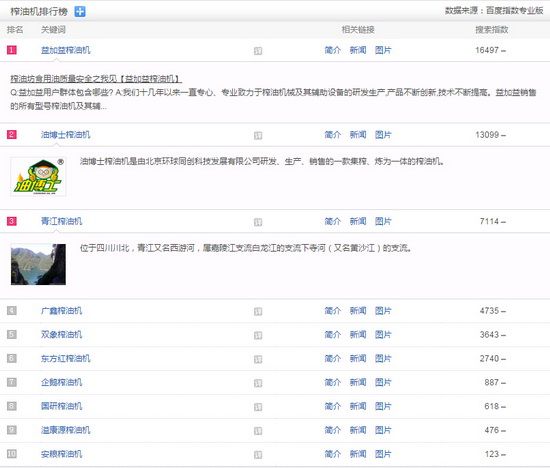The image size is (550, 468).
Task: Click 图片 for 溢康源榨油机
Action: click(x=383, y=430)
